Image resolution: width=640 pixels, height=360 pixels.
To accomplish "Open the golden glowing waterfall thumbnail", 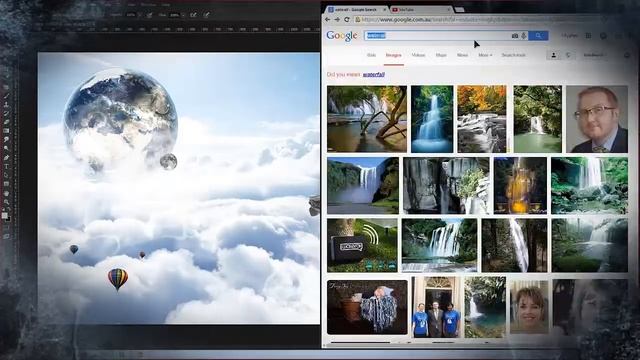I will coord(520,185).
